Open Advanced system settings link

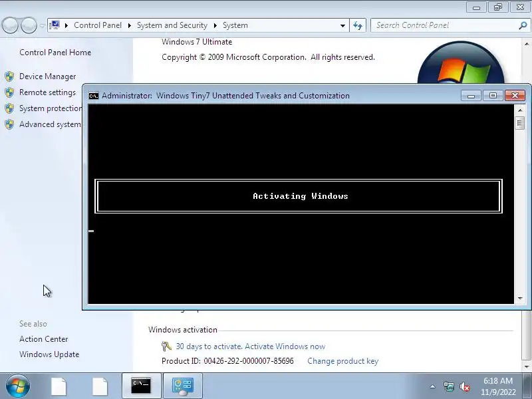click(x=51, y=124)
